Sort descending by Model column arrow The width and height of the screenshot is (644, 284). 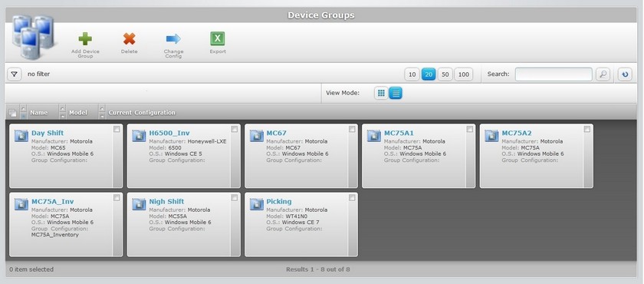62,116
